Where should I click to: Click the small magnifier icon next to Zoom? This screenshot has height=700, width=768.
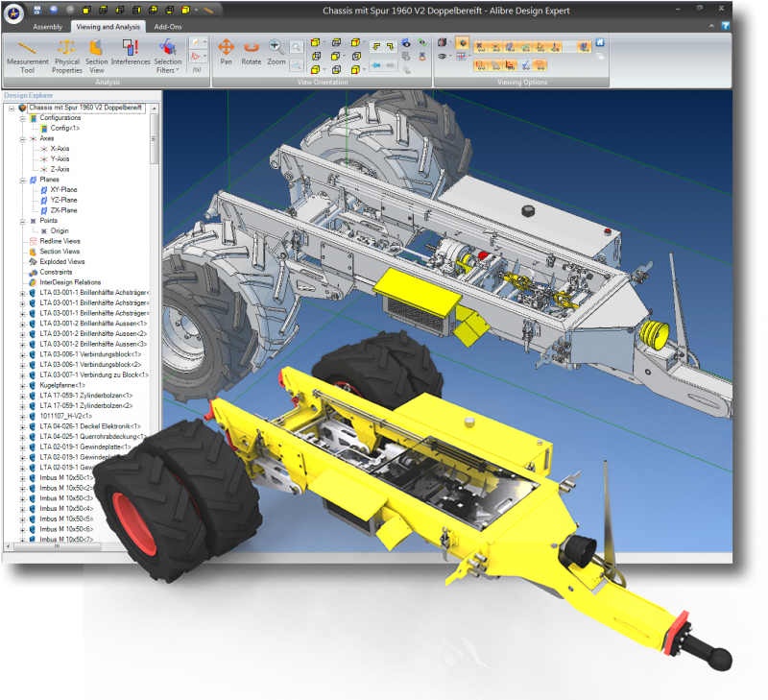pos(296,47)
